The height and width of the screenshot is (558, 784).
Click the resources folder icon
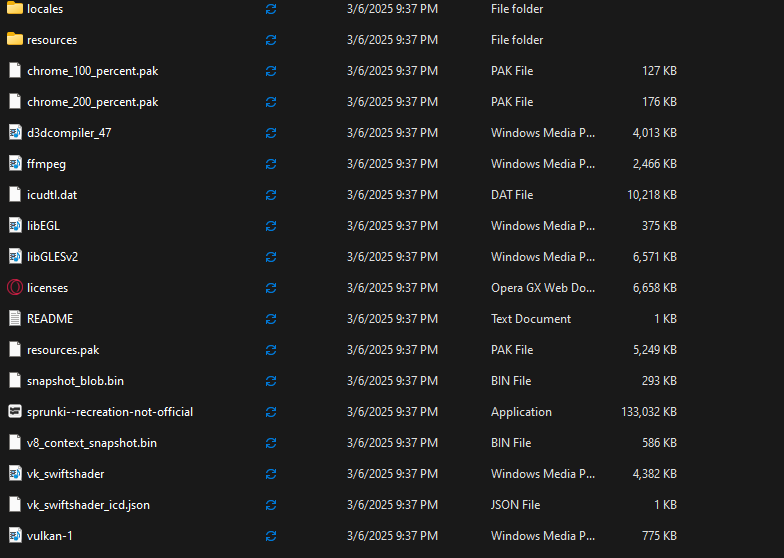(14, 40)
